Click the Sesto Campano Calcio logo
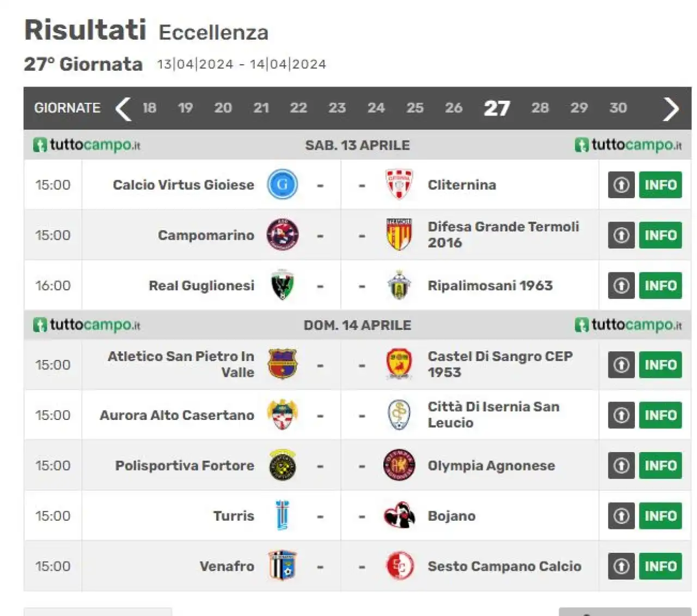Screen dimensions: 697x616 pos(399,565)
